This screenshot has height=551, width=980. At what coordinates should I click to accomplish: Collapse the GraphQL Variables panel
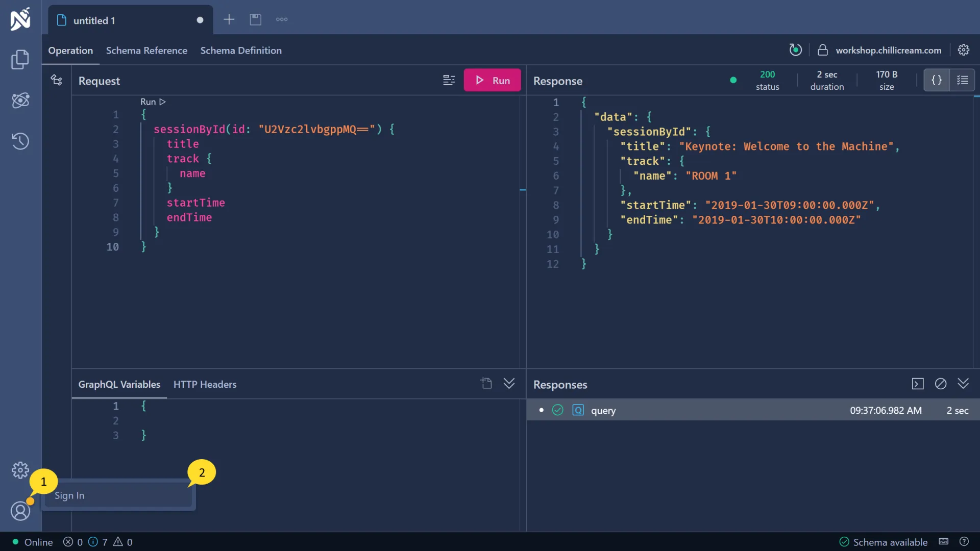[x=509, y=384]
